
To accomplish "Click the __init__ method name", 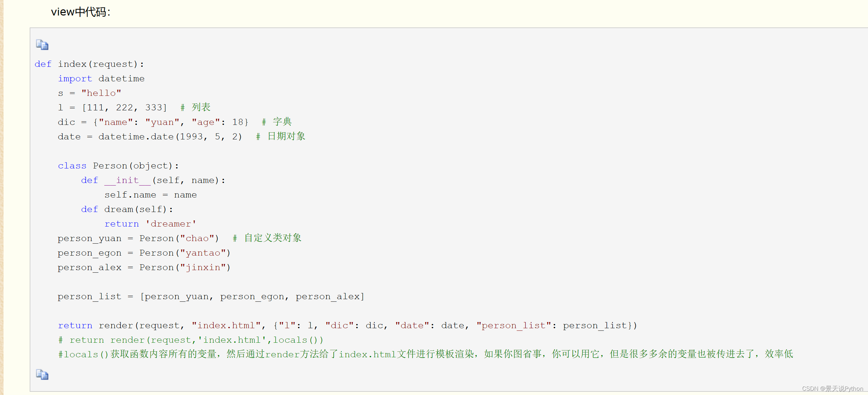I will coord(127,180).
